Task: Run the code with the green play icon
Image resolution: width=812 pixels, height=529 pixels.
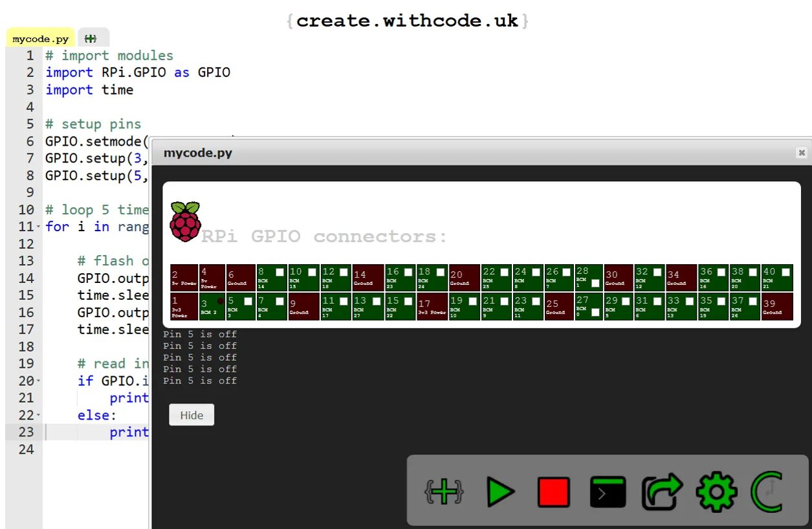Action: tap(501, 491)
